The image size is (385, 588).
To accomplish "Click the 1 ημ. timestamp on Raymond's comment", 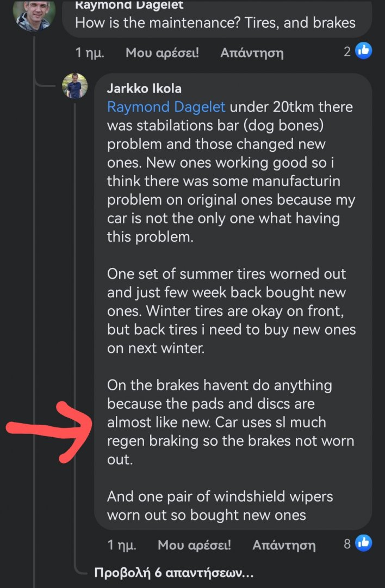I will pyautogui.click(x=90, y=53).
